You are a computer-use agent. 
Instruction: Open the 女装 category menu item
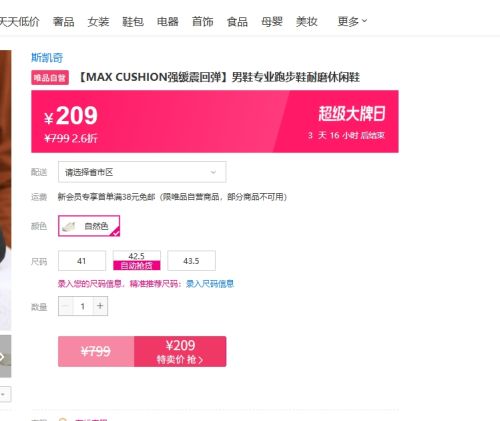(x=98, y=22)
